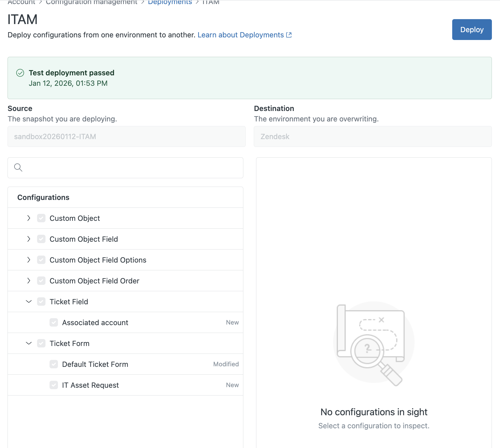Toggle the Default Ticket Form checkbox
This screenshot has width=500, height=448.
tap(54, 364)
